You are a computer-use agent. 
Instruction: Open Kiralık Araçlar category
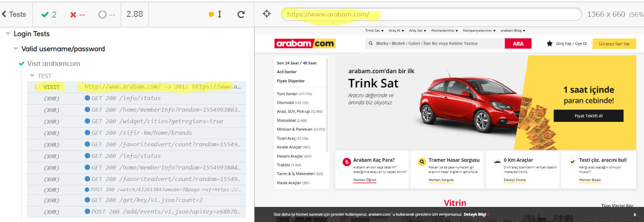pos(294,147)
